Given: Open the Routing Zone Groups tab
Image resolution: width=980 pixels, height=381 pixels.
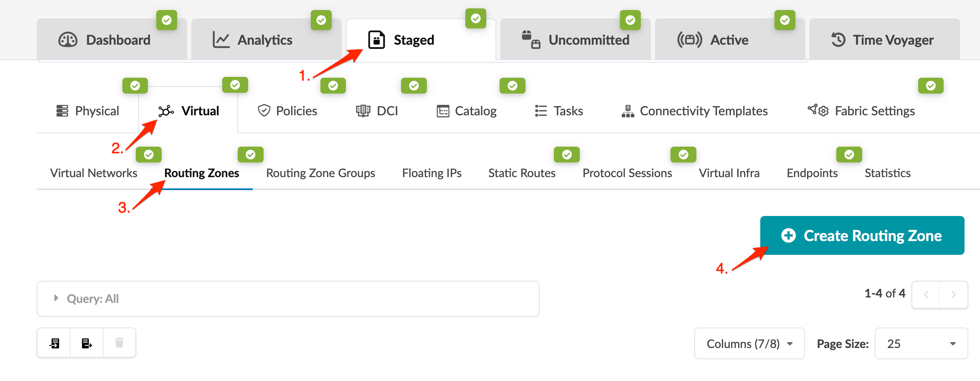Looking at the screenshot, I should (x=320, y=173).
